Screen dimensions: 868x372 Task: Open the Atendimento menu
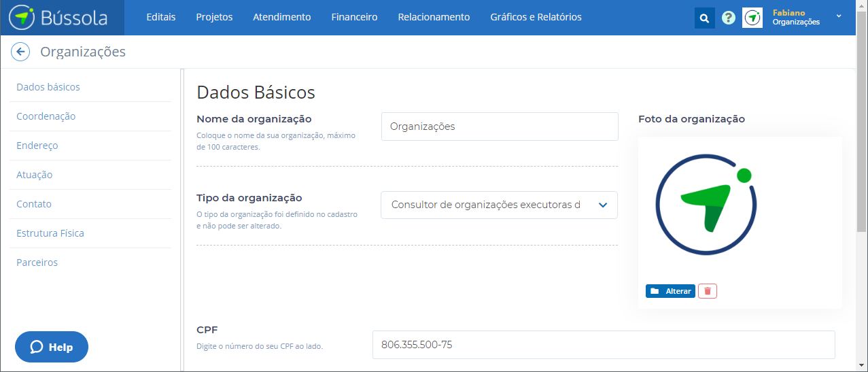coord(282,18)
